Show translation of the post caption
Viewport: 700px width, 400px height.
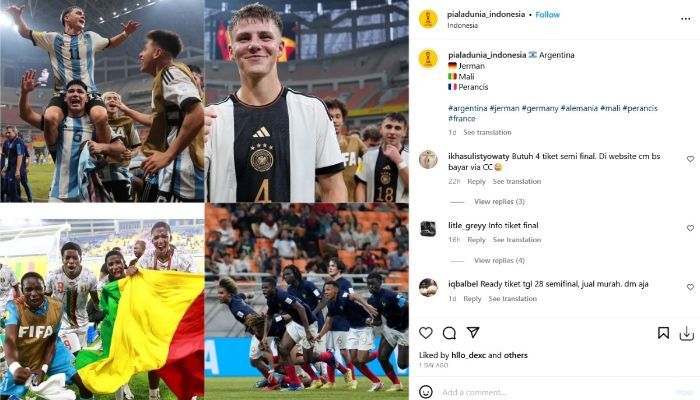[x=487, y=132]
